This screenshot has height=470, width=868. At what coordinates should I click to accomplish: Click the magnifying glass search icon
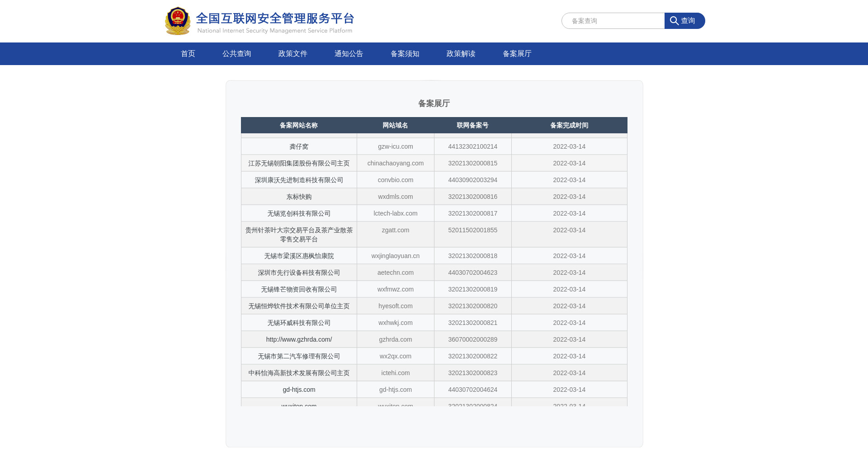674,21
